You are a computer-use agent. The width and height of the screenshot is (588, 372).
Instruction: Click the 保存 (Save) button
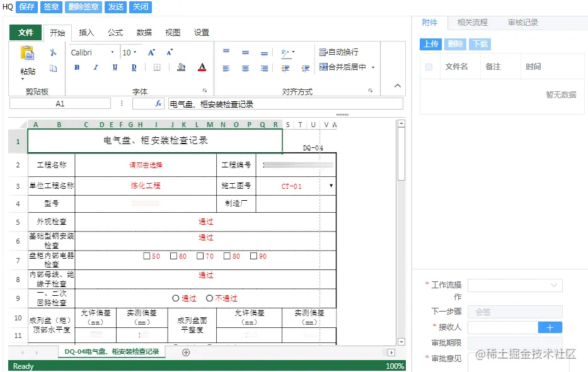tap(26, 7)
